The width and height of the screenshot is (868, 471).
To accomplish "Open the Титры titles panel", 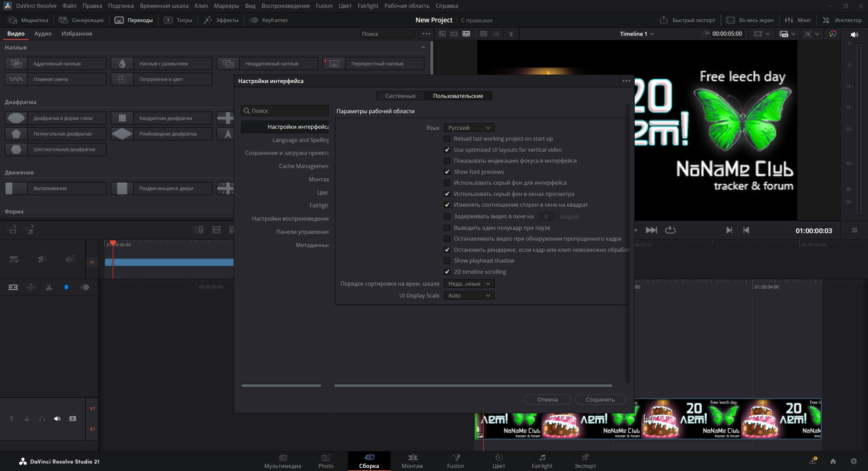I will (178, 20).
